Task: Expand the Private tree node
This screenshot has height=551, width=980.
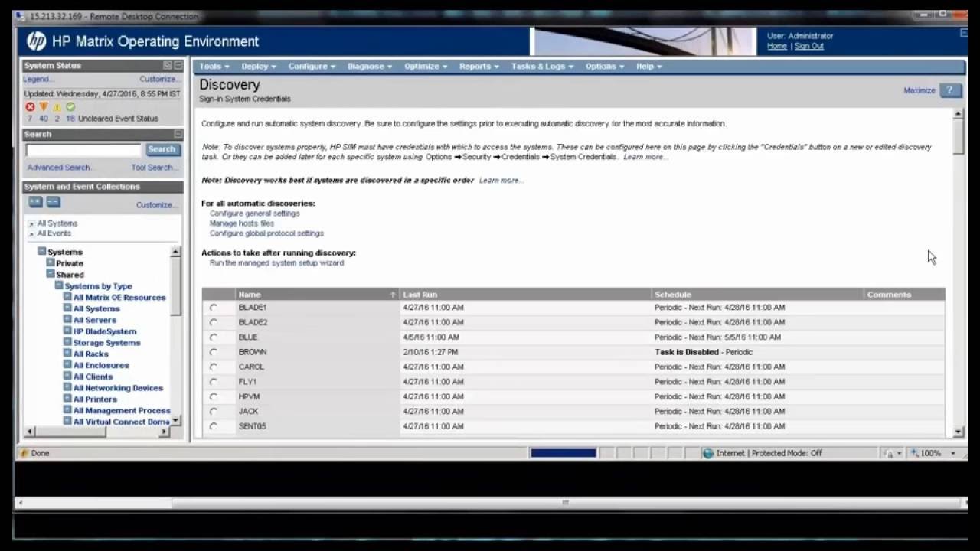Action: point(51,262)
